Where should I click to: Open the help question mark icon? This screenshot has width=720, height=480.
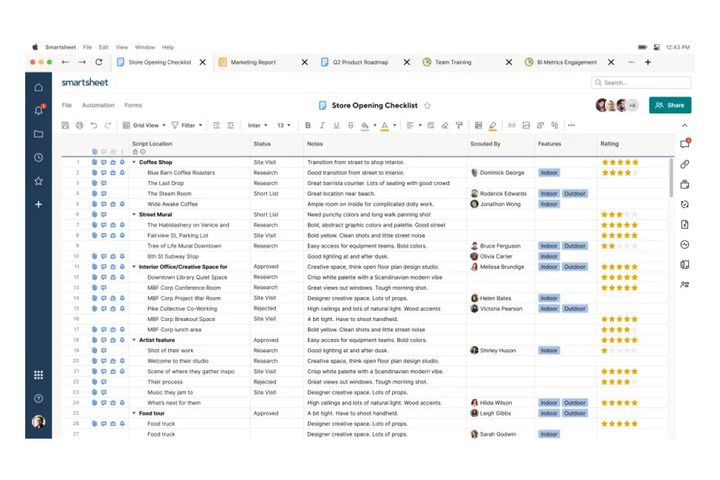39,398
